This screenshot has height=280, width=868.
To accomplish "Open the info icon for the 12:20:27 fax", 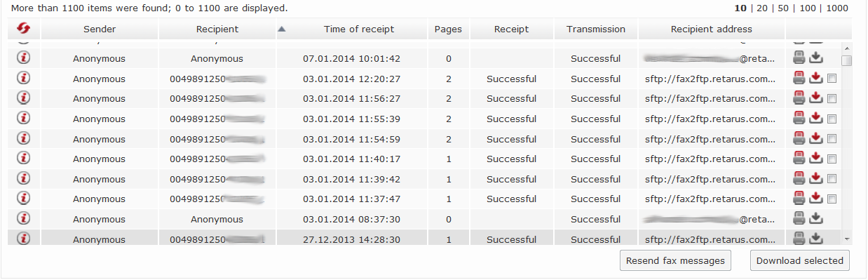I will tap(25, 78).
